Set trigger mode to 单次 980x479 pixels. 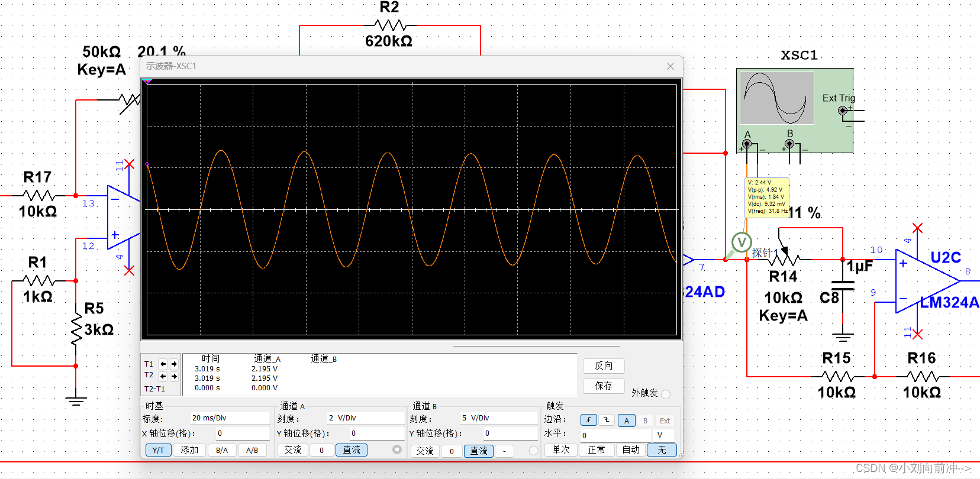tap(561, 450)
